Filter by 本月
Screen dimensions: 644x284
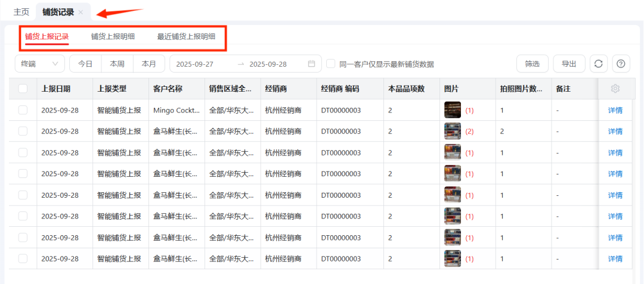click(x=149, y=64)
